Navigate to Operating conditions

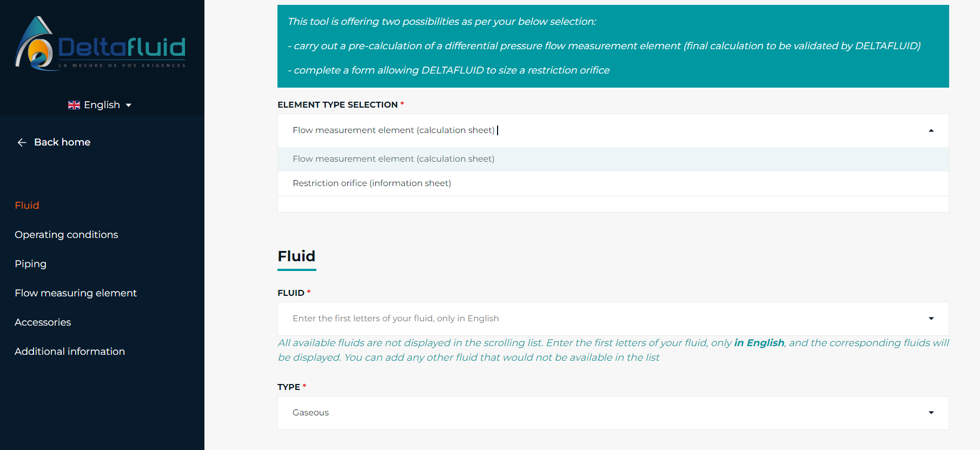66,235
